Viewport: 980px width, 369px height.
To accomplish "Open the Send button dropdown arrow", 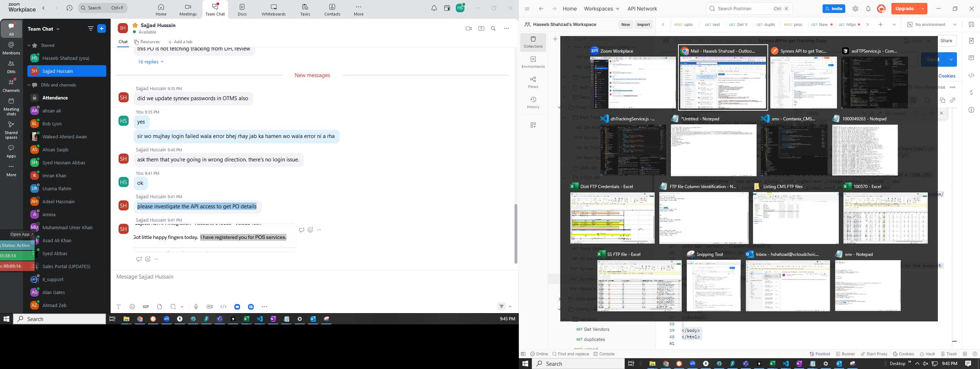I will pos(951,59).
